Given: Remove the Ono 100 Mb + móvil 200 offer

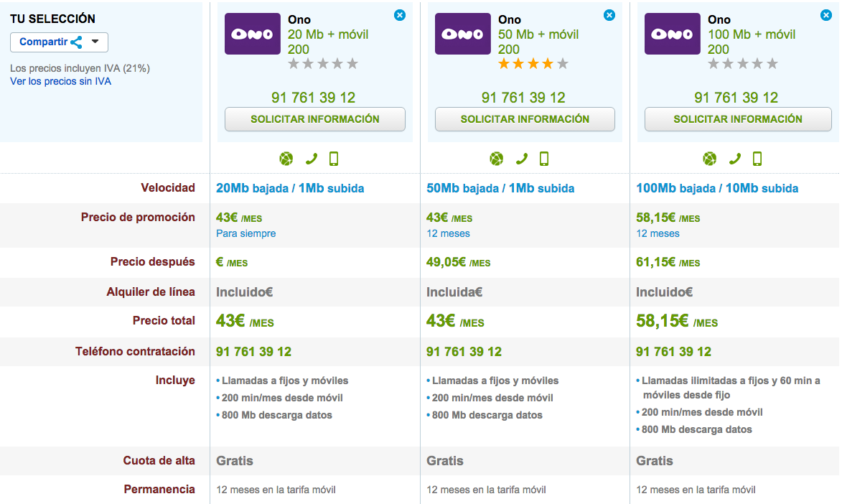Looking at the screenshot, I should [826, 15].
